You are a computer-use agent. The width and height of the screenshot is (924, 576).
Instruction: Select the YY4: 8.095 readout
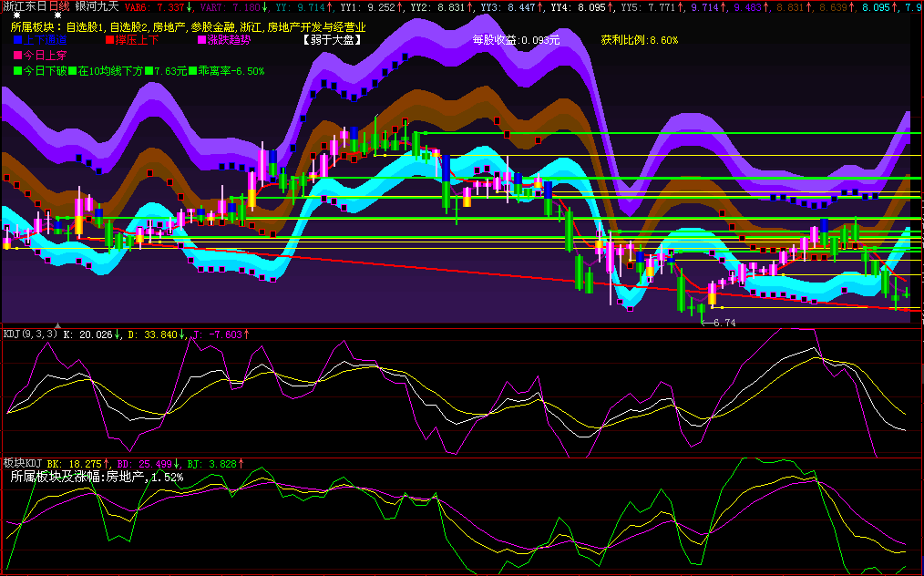(578, 7)
